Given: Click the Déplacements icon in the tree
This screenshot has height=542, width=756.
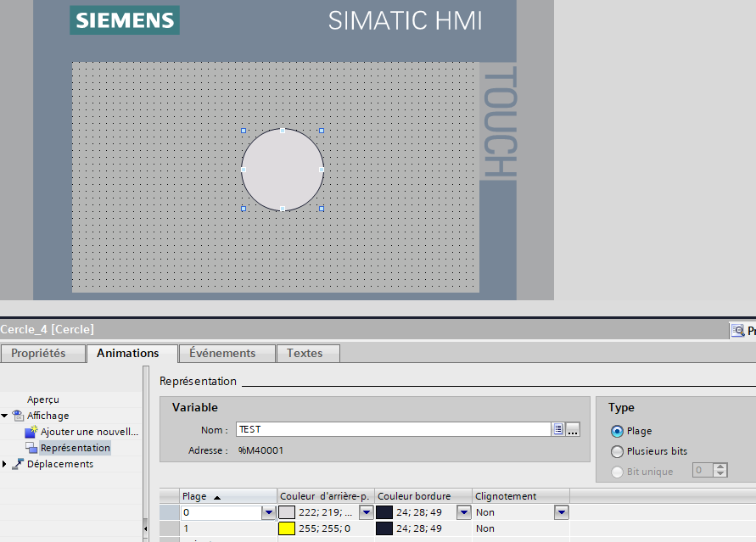Looking at the screenshot, I should click(x=18, y=464).
